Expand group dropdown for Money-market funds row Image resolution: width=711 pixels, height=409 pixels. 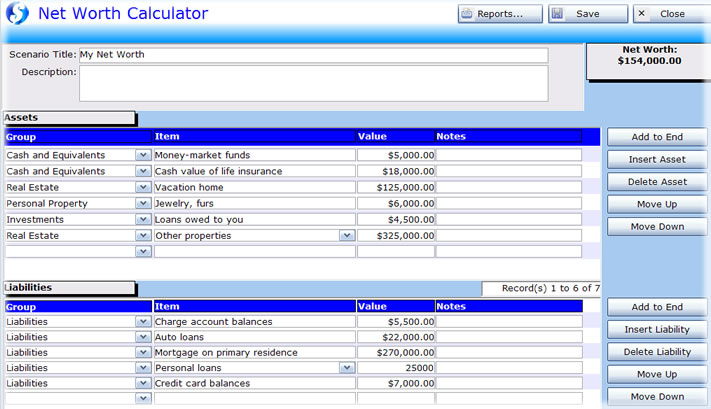tap(143, 155)
